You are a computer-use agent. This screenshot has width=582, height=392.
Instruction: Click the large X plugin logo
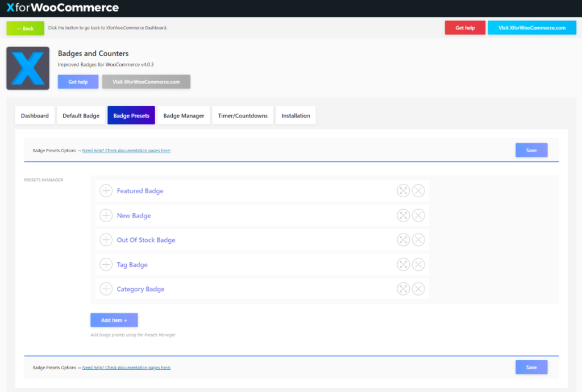pyautogui.click(x=28, y=68)
